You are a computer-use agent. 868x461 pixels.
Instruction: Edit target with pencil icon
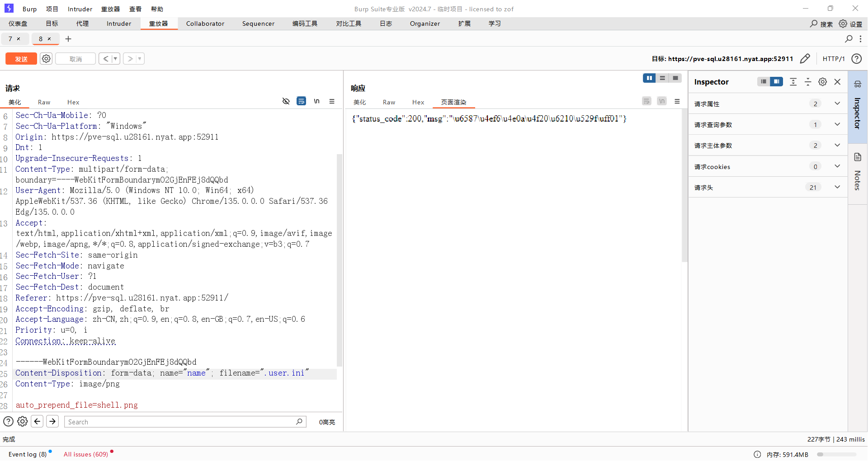[805, 58]
